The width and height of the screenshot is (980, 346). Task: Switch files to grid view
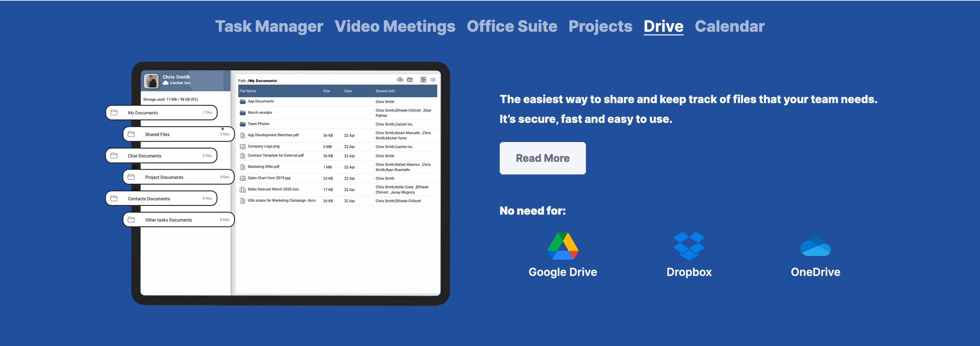(x=423, y=80)
